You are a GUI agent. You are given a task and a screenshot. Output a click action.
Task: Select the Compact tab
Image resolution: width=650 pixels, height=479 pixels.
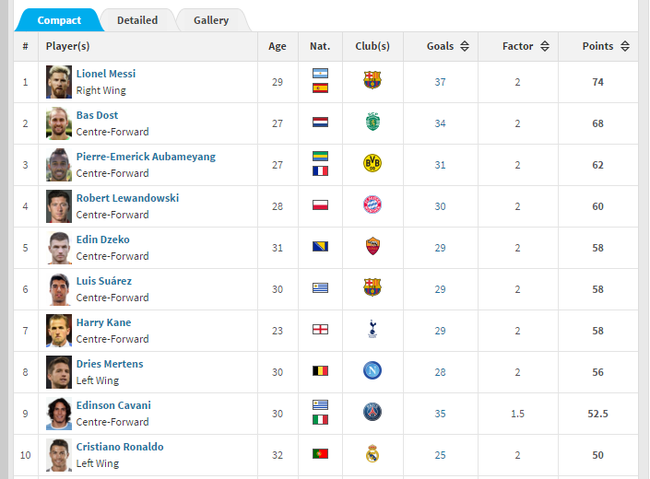(x=58, y=20)
